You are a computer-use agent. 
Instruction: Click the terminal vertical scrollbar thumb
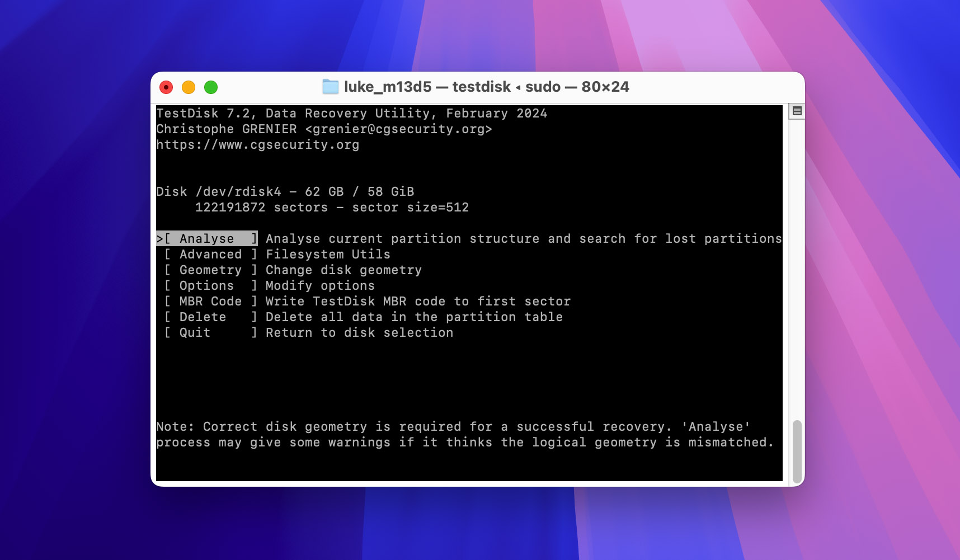pyautogui.click(x=797, y=451)
